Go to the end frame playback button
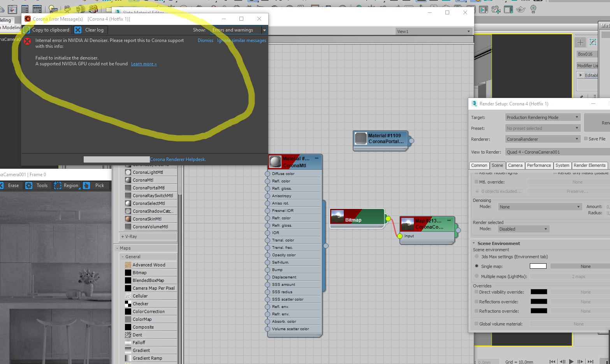 591,361
